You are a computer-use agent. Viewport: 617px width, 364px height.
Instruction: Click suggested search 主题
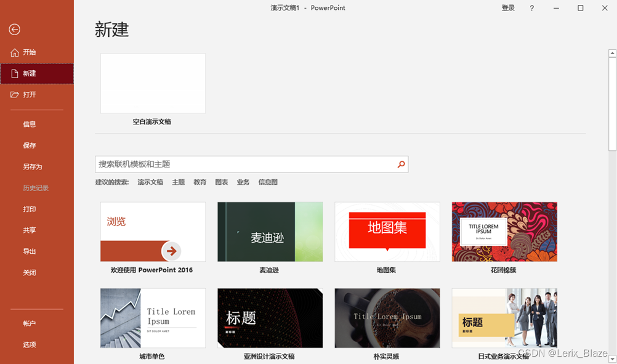(178, 182)
